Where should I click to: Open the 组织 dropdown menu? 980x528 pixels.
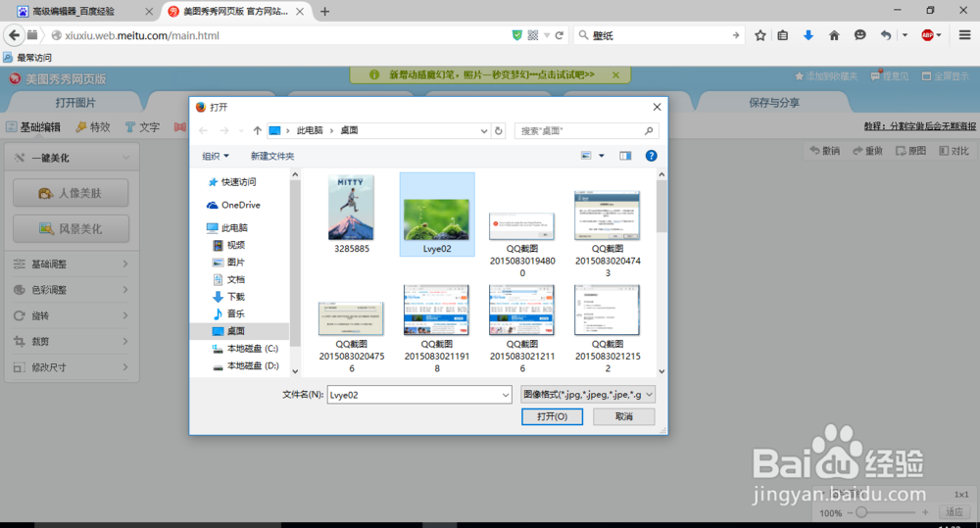pyautogui.click(x=216, y=156)
